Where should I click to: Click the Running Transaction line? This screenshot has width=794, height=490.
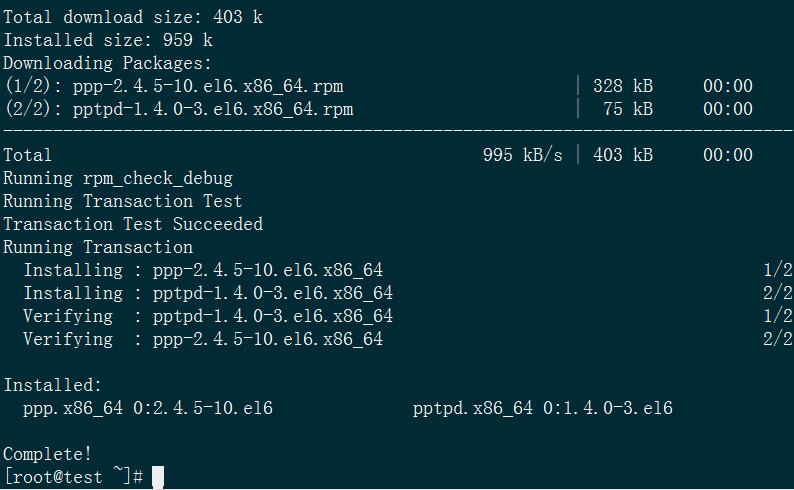point(98,247)
